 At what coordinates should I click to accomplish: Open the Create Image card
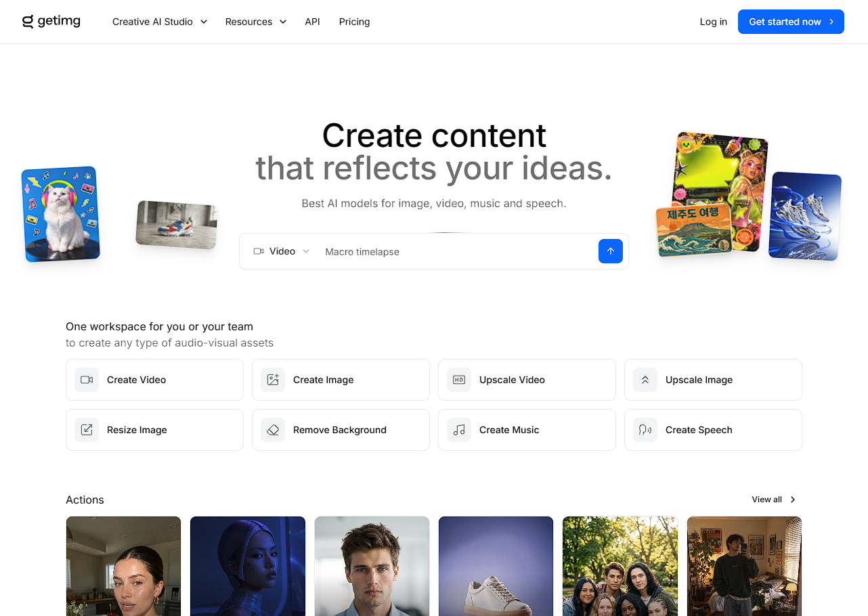click(x=341, y=380)
